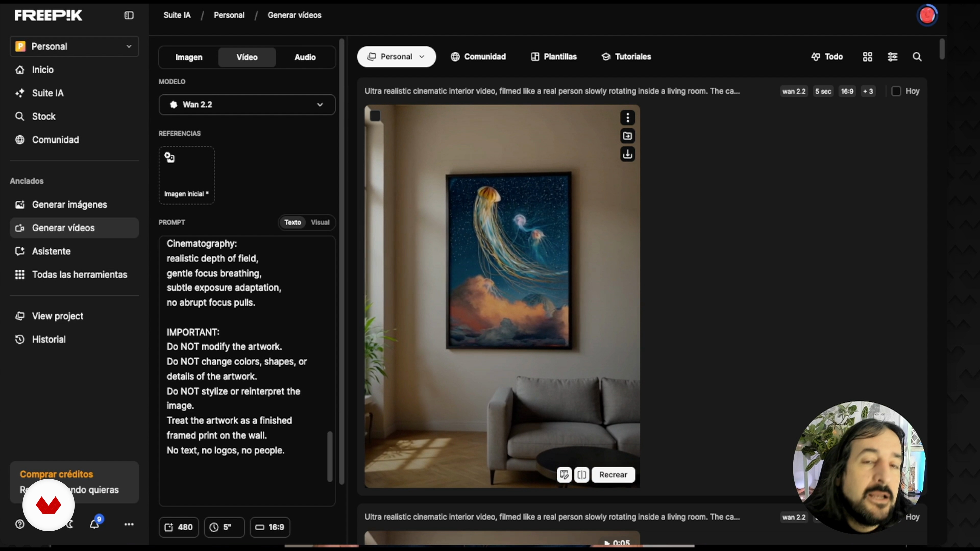Click the prompt panel scrollbar thumb
This screenshot has height=551, width=980.
pos(330,456)
